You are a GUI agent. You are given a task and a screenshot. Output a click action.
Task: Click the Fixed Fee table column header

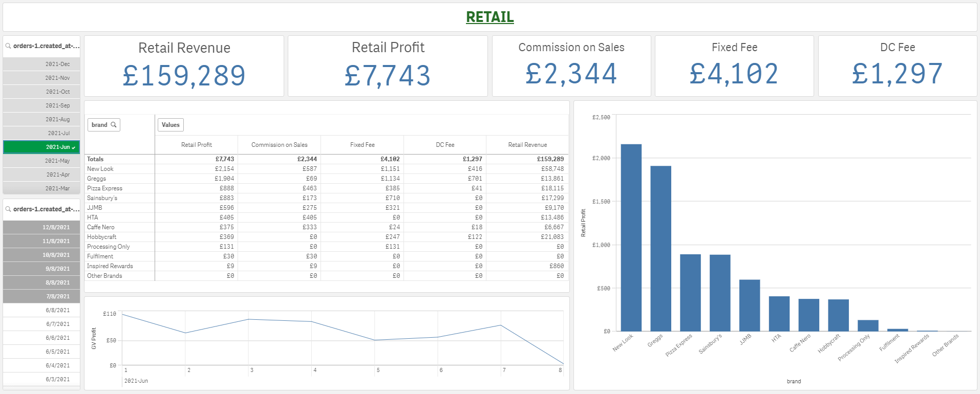tap(362, 145)
